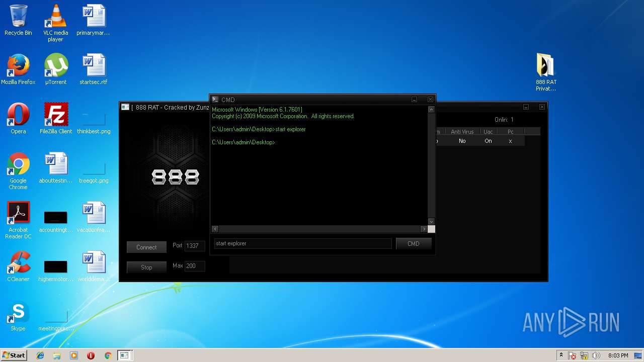Click CMD output scroll up arrow
Screen dimensions: 644x362
(431, 109)
